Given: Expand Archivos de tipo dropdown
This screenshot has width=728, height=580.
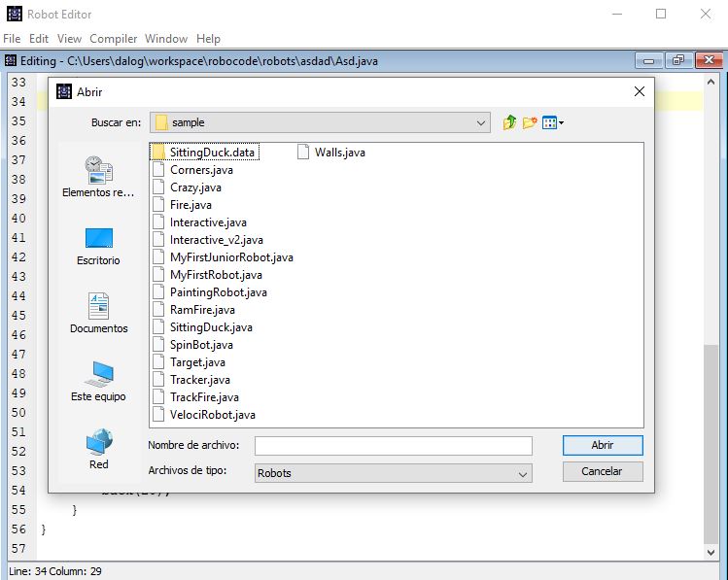Looking at the screenshot, I should 523,474.
